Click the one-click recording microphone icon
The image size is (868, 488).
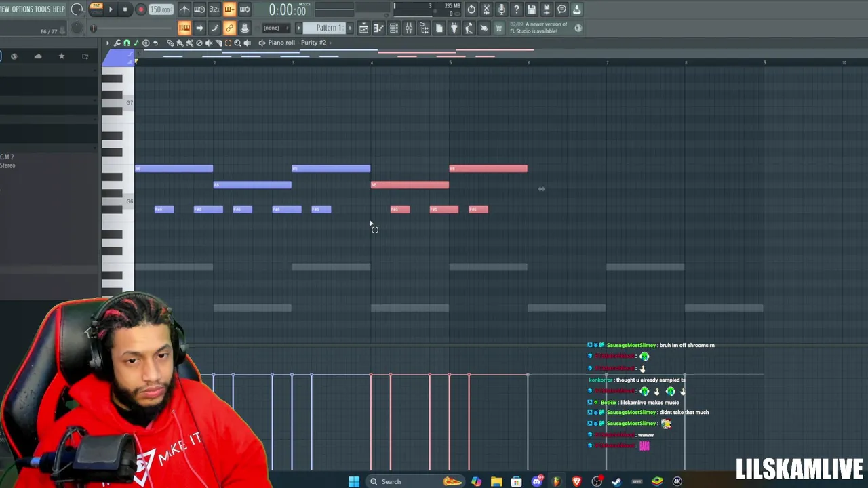pyautogui.click(x=501, y=9)
